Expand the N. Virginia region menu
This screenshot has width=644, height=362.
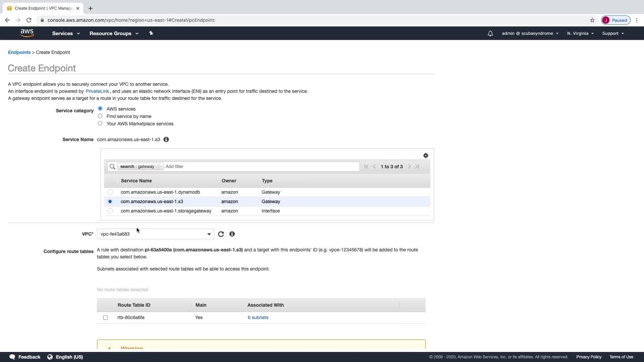click(x=580, y=34)
